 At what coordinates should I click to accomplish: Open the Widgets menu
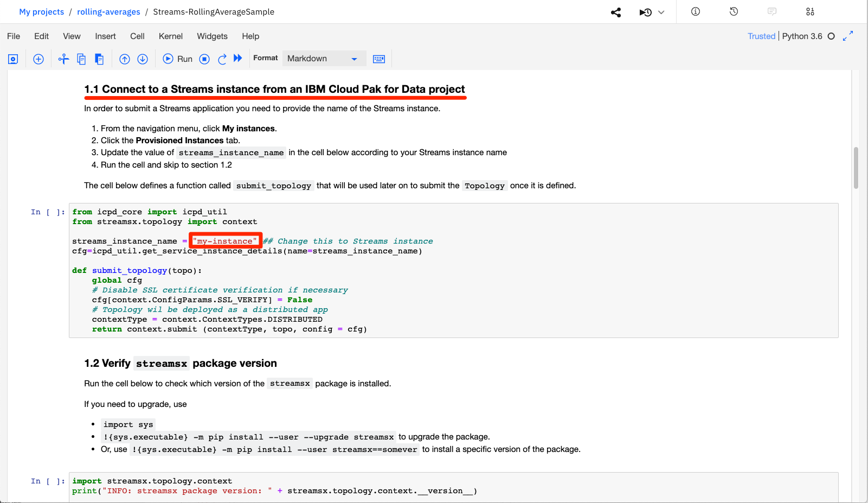coord(212,36)
